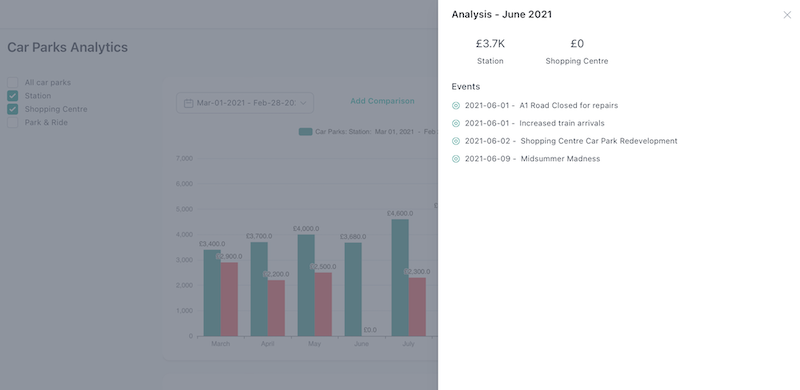Click the Station legend color swatch
Viewport: 800px width, 390px height.
[306, 132]
